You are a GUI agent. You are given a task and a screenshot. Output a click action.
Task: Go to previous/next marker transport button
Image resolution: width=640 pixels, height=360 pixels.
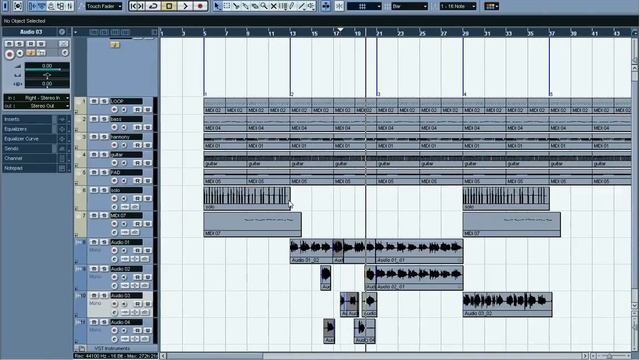137,6
